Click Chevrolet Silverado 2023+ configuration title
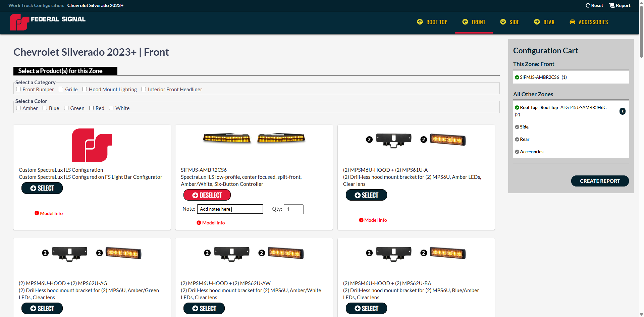Image resolution: width=644 pixels, height=317 pixels. click(x=95, y=5)
